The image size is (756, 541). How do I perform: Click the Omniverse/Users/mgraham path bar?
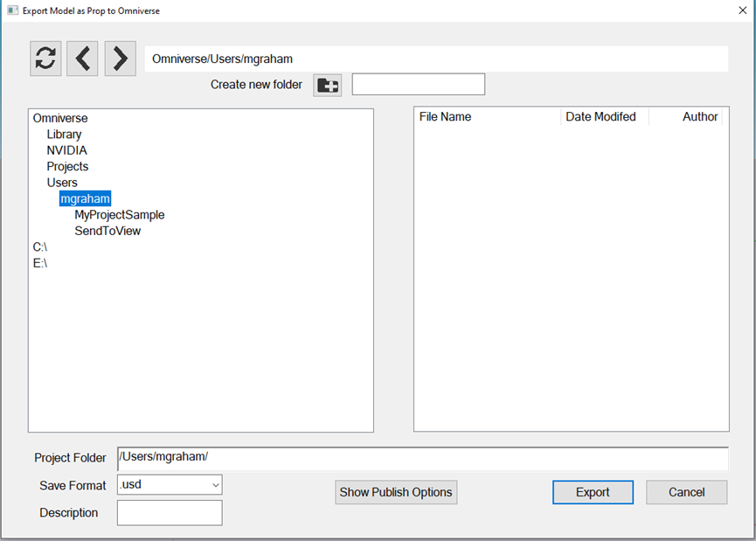point(436,59)
